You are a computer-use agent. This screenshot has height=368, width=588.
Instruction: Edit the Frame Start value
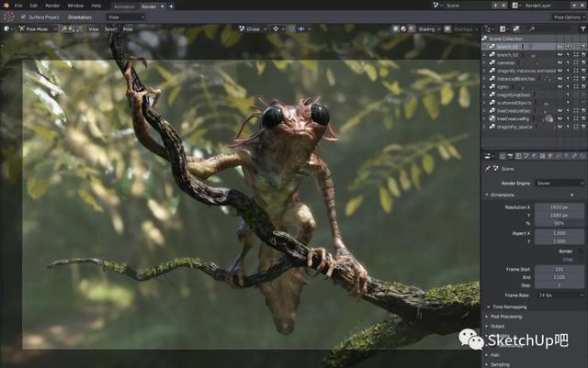coord(560,270)
